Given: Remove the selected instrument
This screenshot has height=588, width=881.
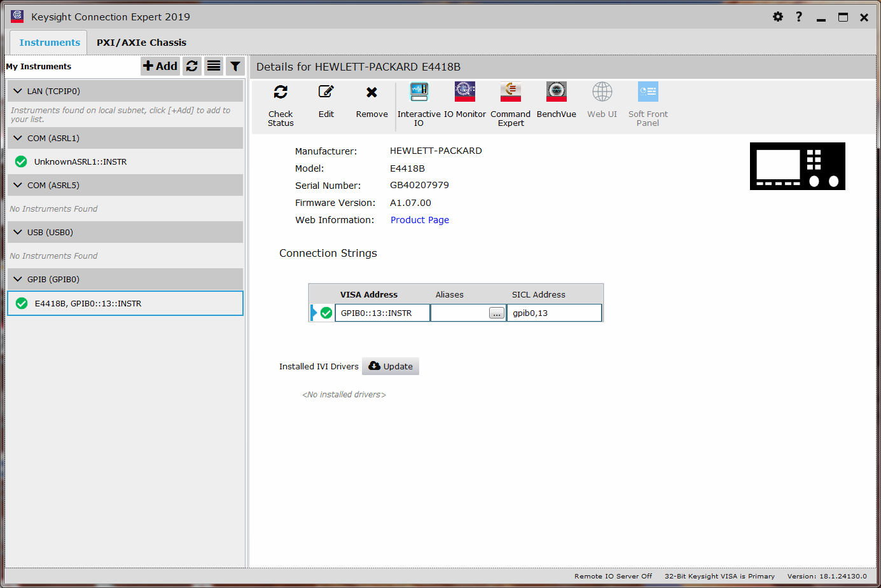Looking at the screenshot, I should click(371, 93).
